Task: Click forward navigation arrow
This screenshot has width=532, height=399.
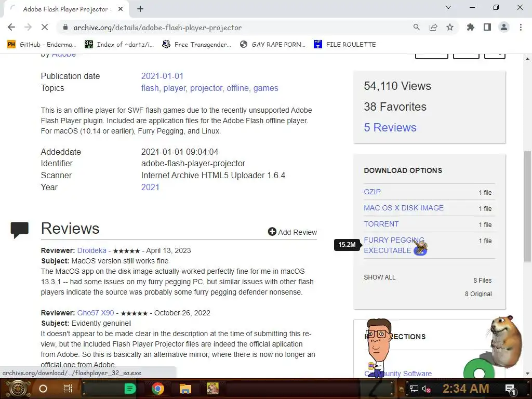Action: pyautogui.click(x=28, y=27)
